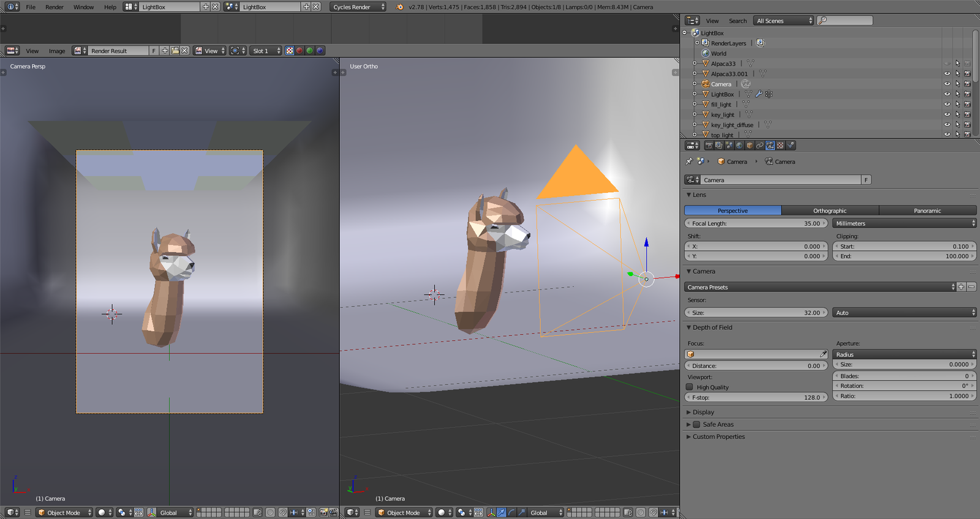
Task: Open the Window menu
Action: (84, 7)
